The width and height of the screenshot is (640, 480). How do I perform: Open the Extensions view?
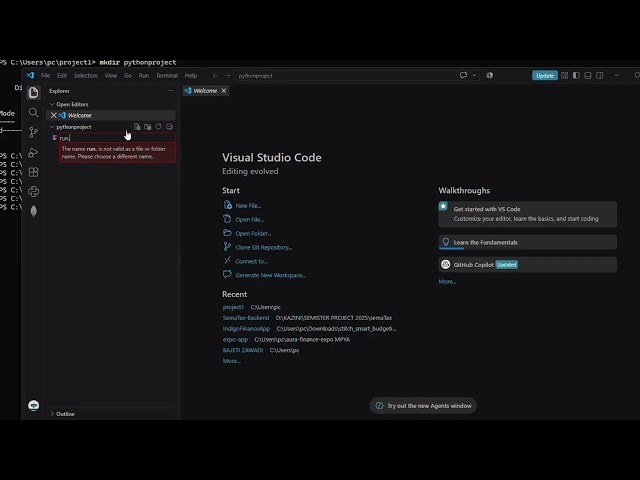pos(33,172)
